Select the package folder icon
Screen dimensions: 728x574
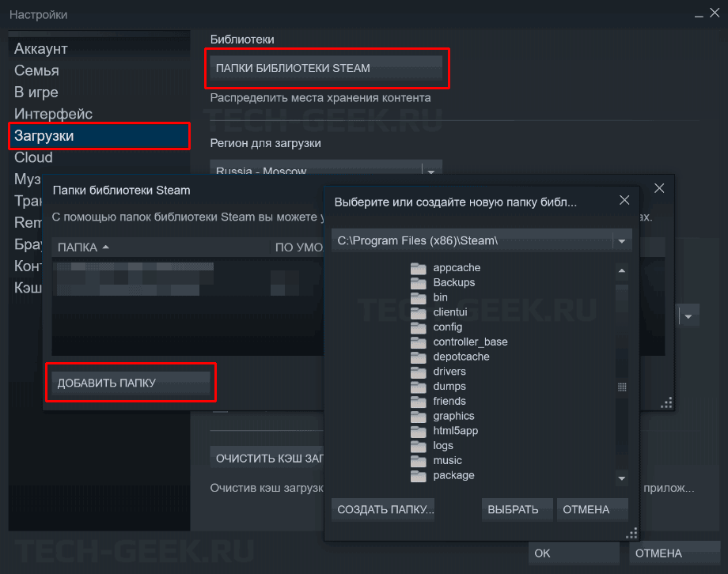coord(419,475)
